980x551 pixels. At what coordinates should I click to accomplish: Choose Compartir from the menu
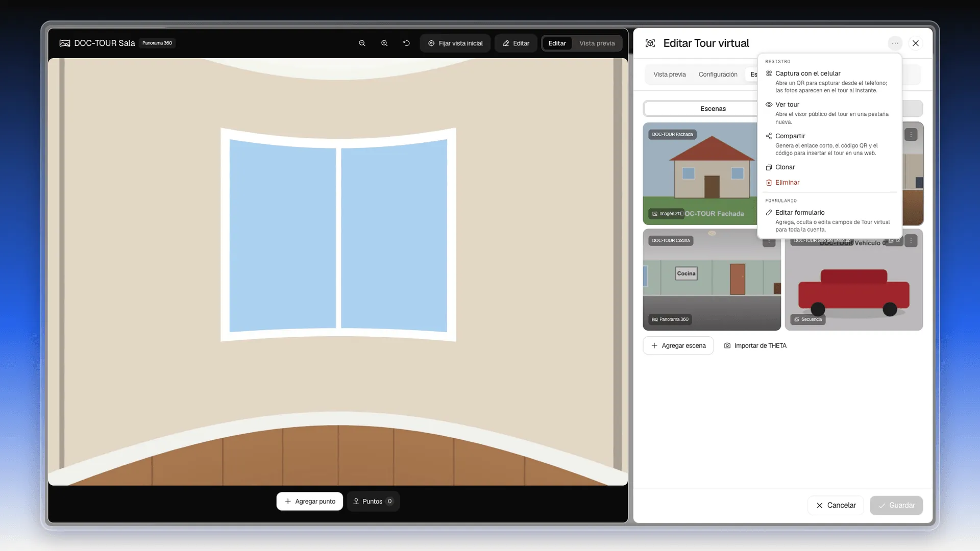click(830, 144)
